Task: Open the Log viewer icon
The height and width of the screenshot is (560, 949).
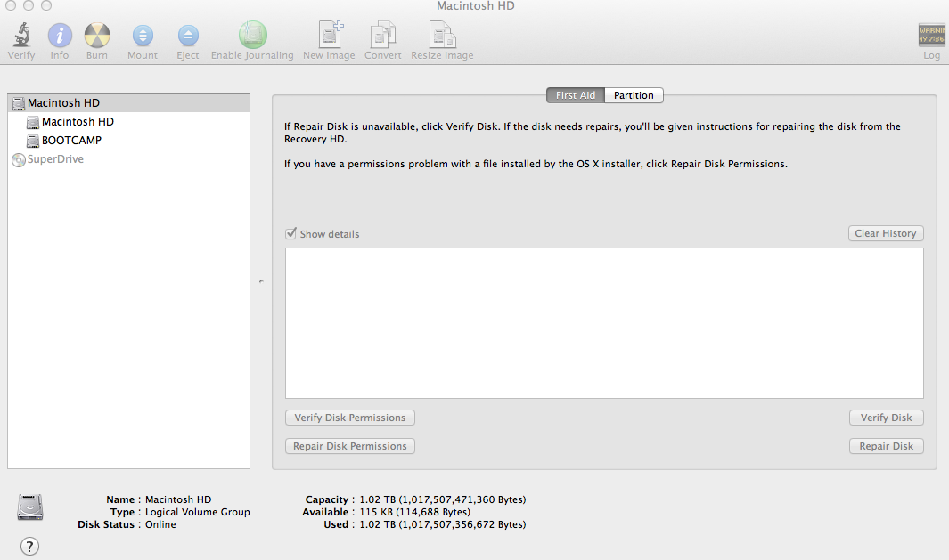Action: pos(931,35)
